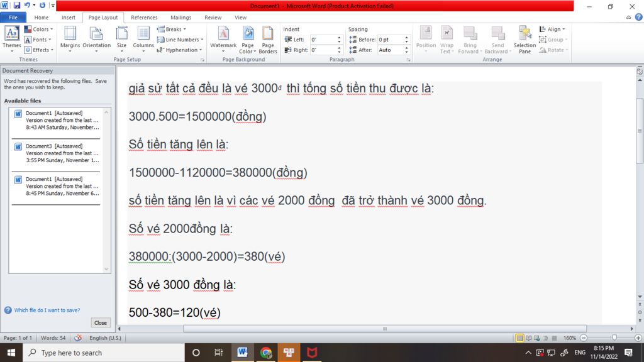The width and height of the screenshot is (644, 362).
Task: Click the horizontal scrollbar
Action: coord(385,329)
